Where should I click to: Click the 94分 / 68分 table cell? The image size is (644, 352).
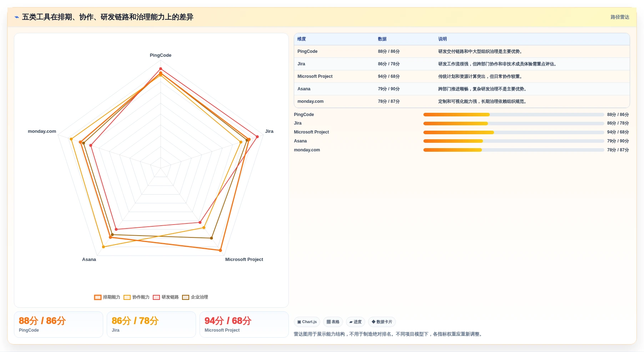[x=389, y=76]
